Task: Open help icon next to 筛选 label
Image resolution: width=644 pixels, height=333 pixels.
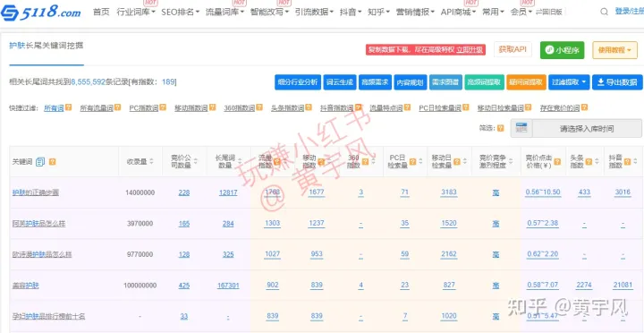Action: point(500,128)
